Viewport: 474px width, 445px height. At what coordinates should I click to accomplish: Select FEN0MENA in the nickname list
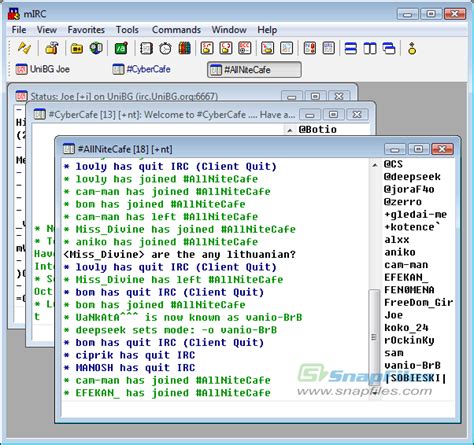point(409,290)
